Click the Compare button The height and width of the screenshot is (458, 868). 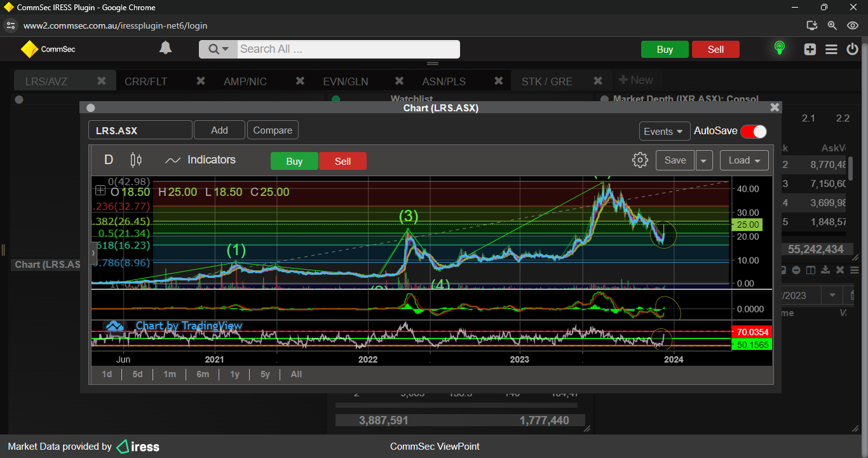(273, 130)
